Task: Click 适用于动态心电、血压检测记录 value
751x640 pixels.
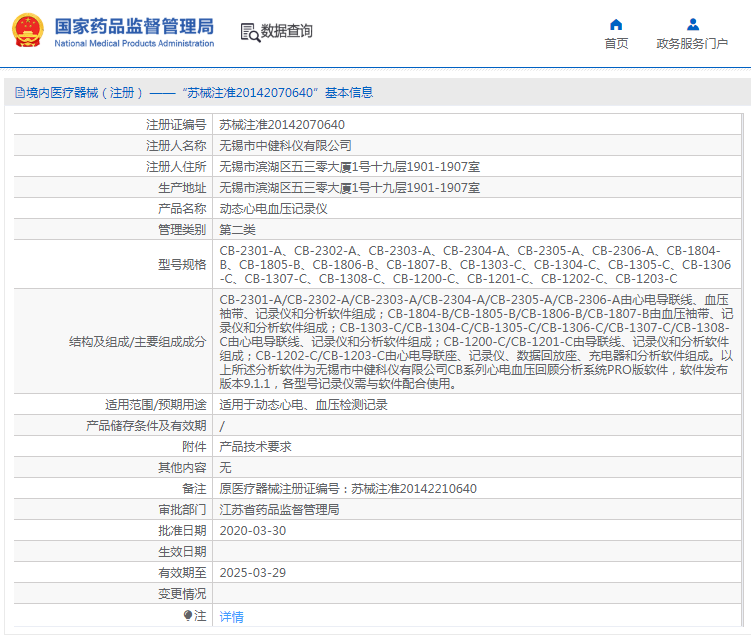Action: click(303, 405)
